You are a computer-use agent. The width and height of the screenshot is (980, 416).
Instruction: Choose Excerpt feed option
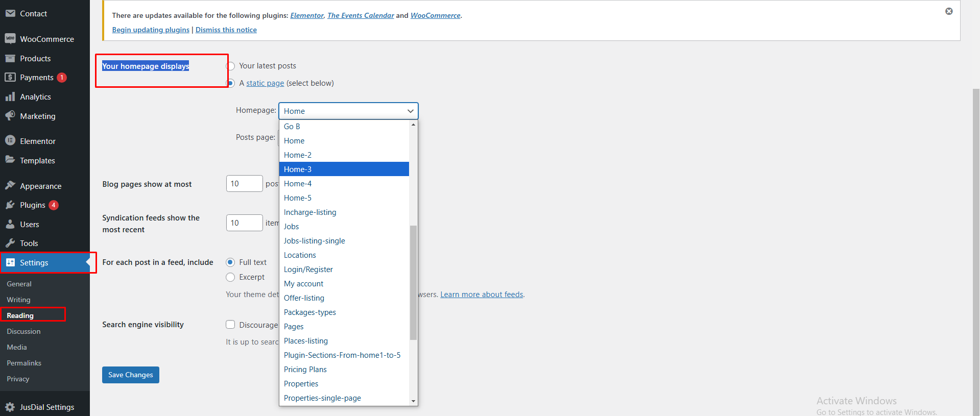230,277
